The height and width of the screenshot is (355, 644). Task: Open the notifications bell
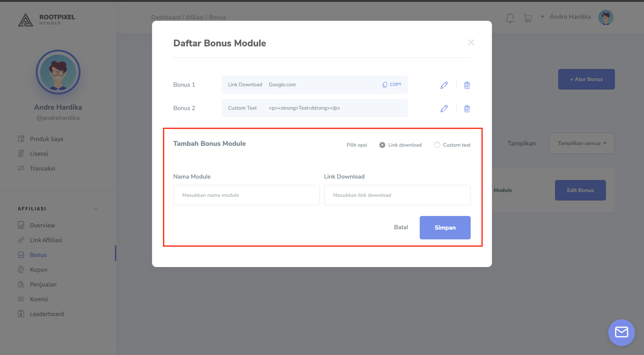coord(510,18)
